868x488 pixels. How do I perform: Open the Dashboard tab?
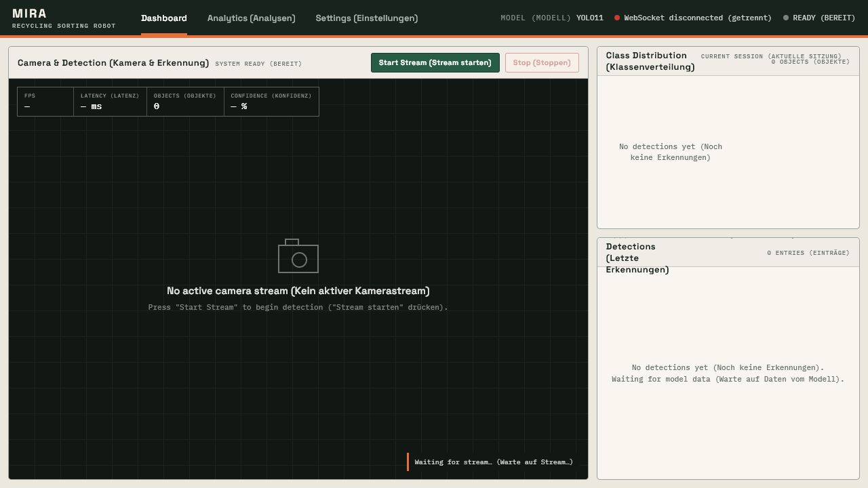pyautogui.click(x=164, y=18)
